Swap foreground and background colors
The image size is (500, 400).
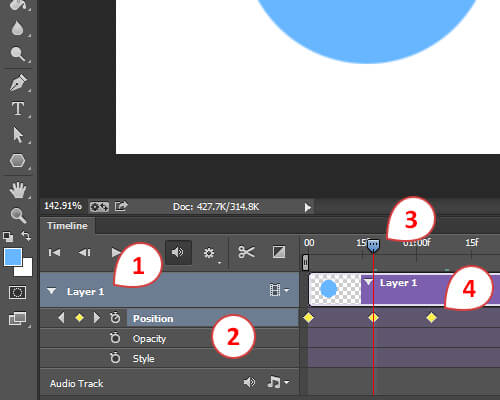click(26, 236)
